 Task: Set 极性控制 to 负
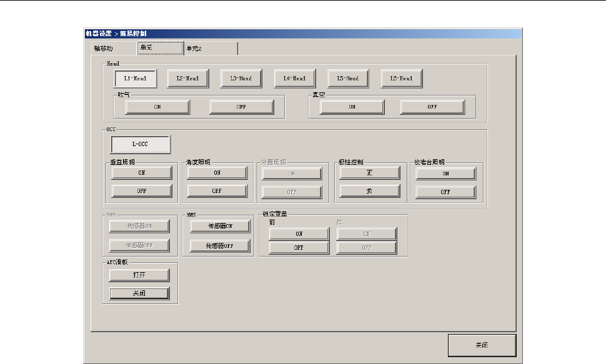point(369,190)
